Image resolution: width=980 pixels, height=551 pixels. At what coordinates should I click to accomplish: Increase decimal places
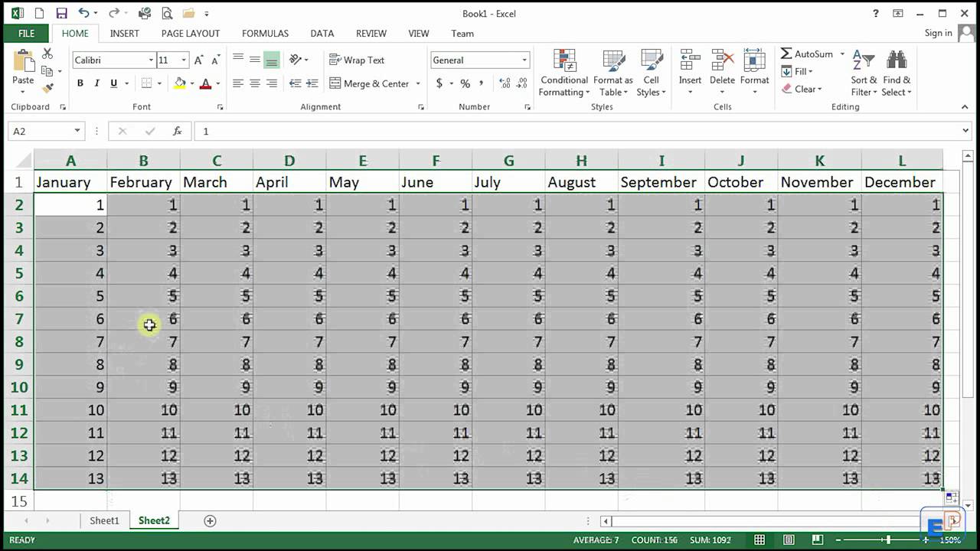(x=505, y=83)
